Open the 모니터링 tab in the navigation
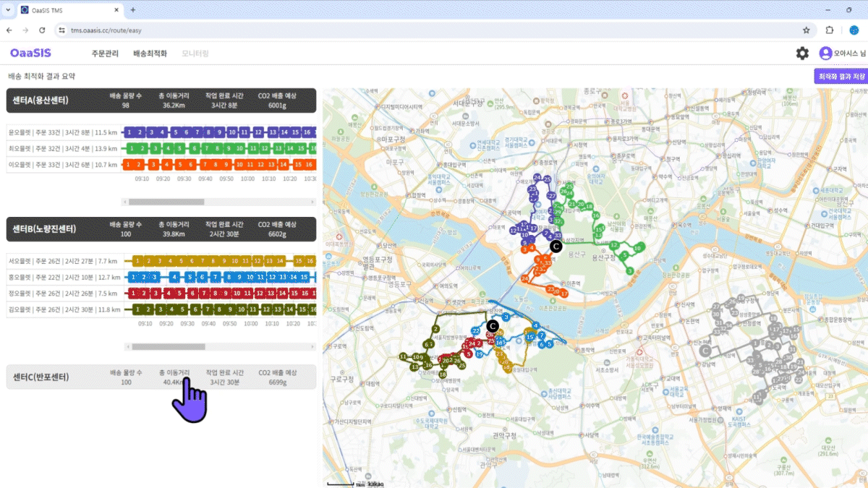 point(195,53)
